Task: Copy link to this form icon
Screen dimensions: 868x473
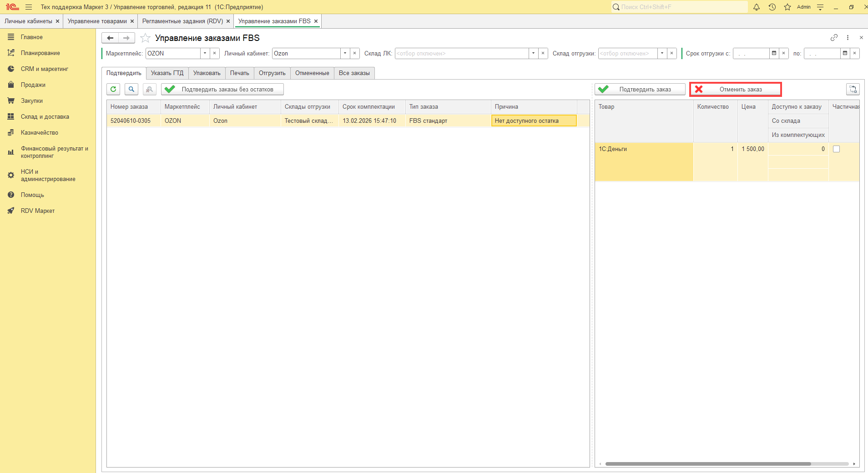Action: [834, 38]
